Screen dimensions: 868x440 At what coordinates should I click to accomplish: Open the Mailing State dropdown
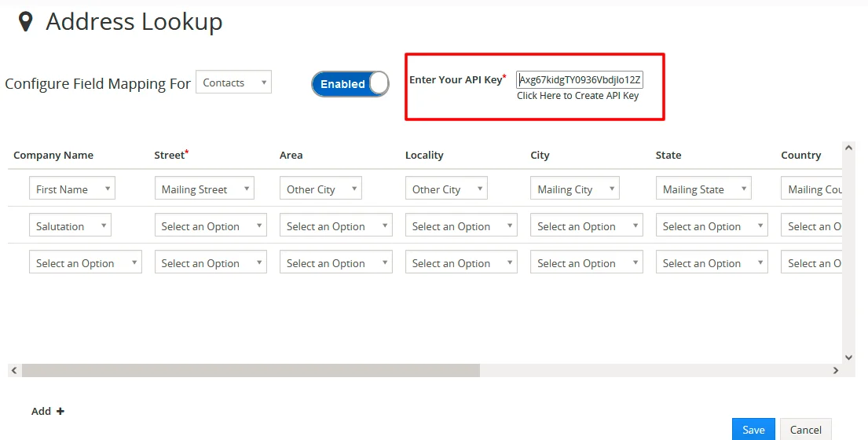703,189
